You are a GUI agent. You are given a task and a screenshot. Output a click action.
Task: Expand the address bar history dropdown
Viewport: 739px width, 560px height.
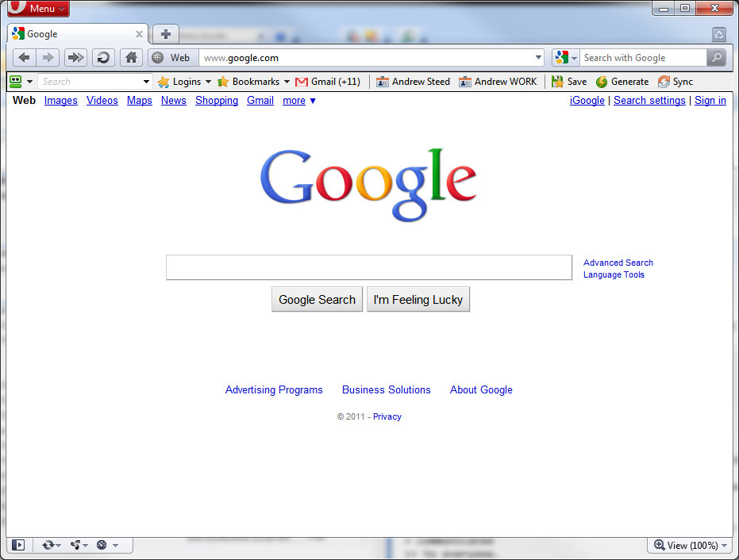(x=538, y=57)
